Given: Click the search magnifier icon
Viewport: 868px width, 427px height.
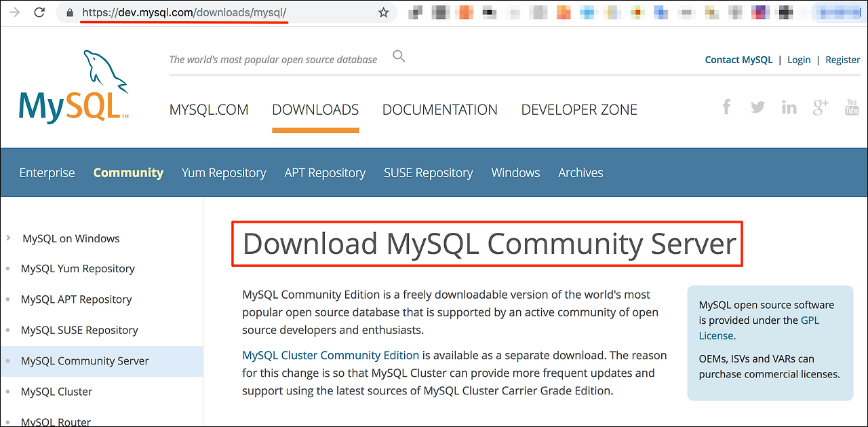Looking at the screenshot, I should point(399,56).
